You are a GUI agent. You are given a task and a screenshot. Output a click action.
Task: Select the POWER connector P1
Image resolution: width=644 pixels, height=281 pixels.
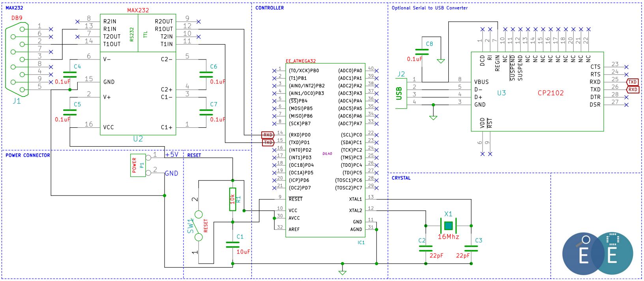pyautogui.click(x=138, y=165)
